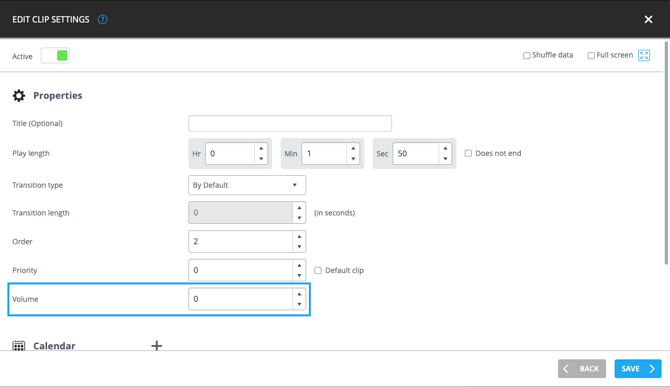Enable the Shuffle data checkbox
Viewport: 670px width, 387px height.
point(526,56)
